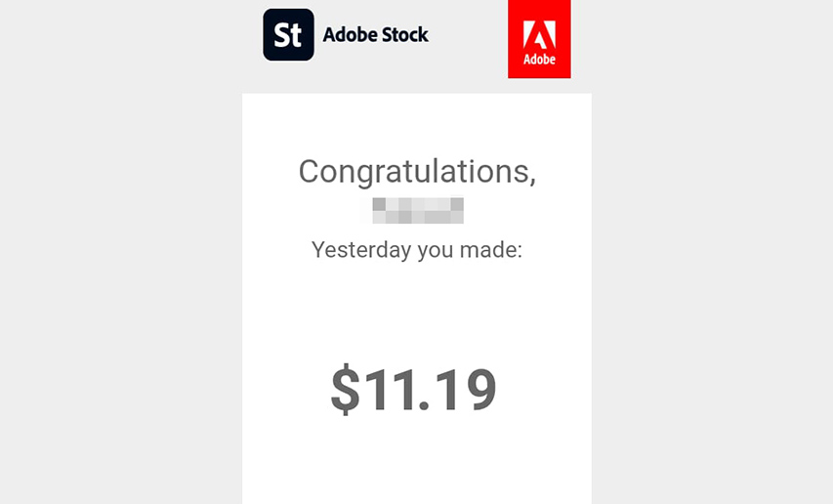Click the "11" digits before the decimal point
This screenshot has width=833, height=504.
click(x=389, y=390)
